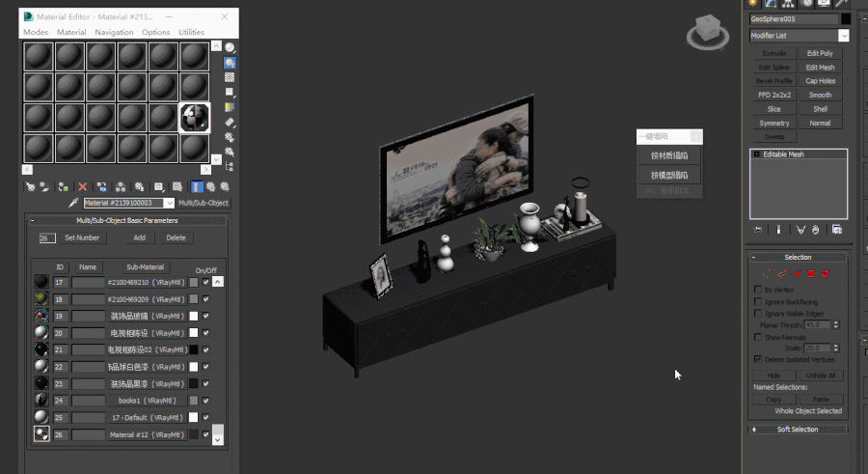Image resolution: width=868 pixels, height=474 pixels.
Task: Enable Show Normals checkbox
Action: tap(758, 337)
